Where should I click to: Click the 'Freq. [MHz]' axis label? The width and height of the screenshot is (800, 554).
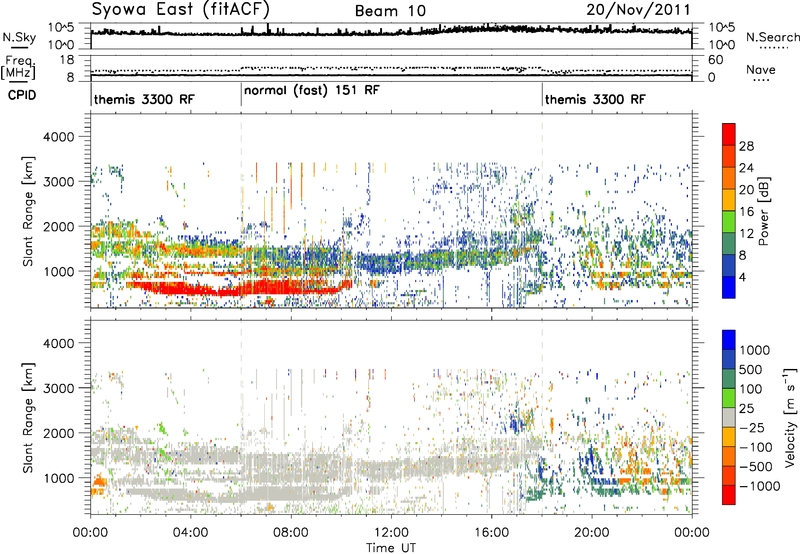pyautogui.click(x=19, y=68)
